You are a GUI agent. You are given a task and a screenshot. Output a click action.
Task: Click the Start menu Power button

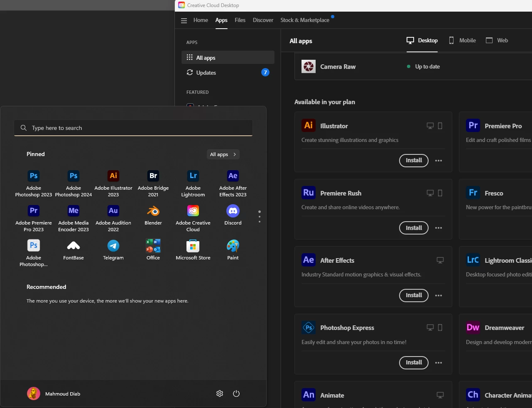[x=236, y=393]
